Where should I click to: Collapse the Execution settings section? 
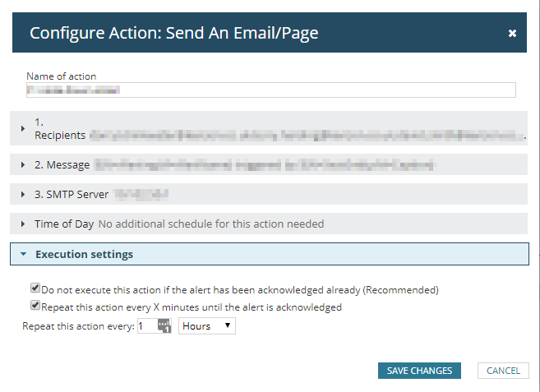(84, 255)
